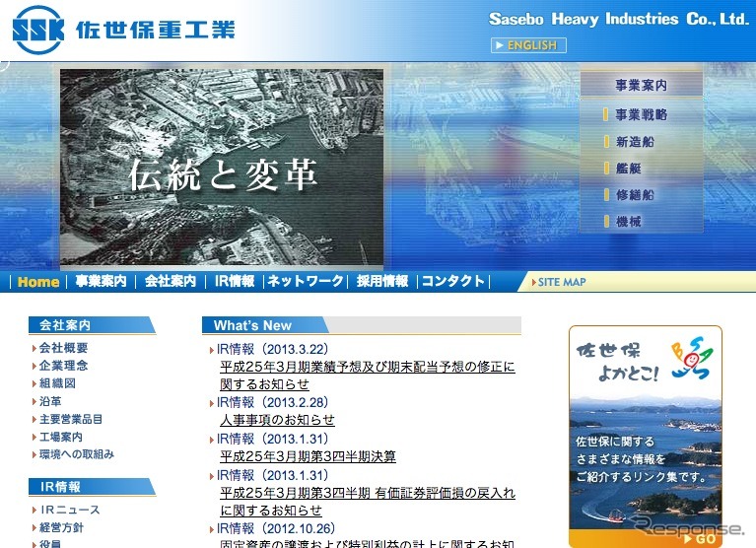Click the IR情報 sidebar section header
Viewport: 756px width, 548px height.
[x=92, y=487]
